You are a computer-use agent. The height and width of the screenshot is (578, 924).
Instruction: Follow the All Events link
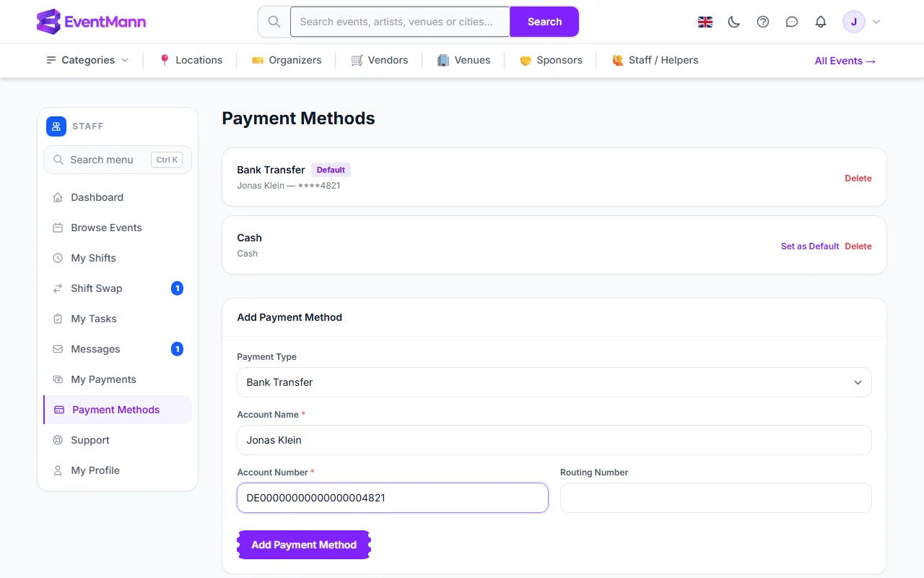[845, 61]
